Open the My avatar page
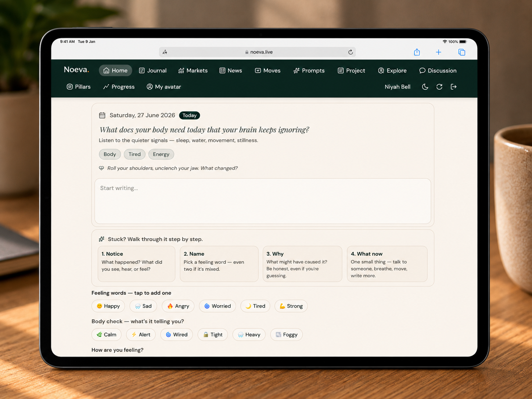 tap(164, 87)
